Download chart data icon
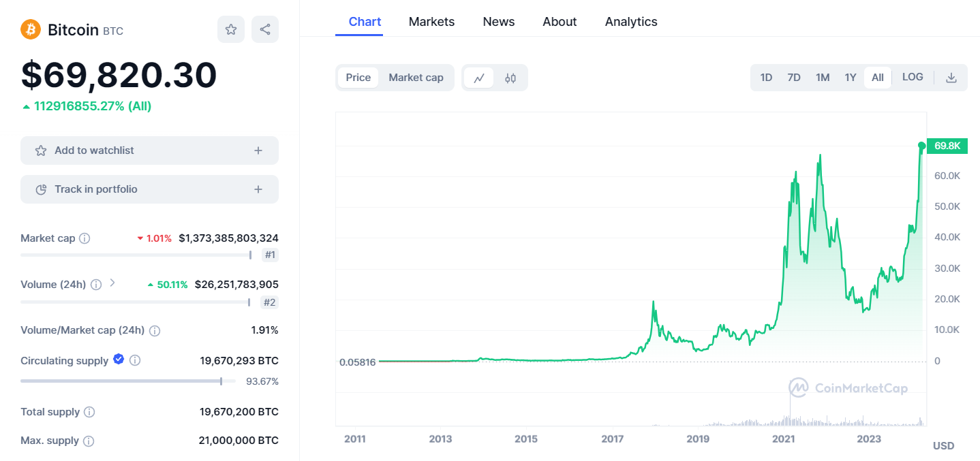980x461 pixels. coord(951,78)
